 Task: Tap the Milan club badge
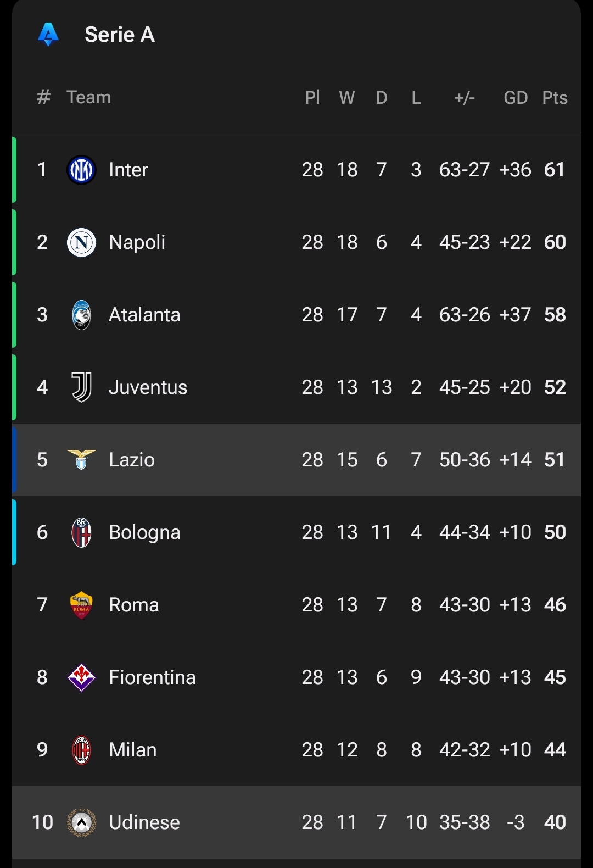point(81,750)
